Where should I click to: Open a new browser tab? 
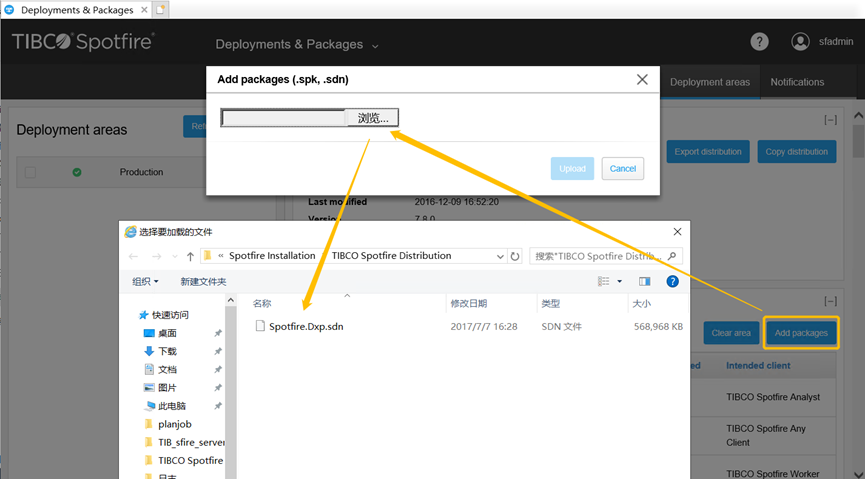coord(160,10)
